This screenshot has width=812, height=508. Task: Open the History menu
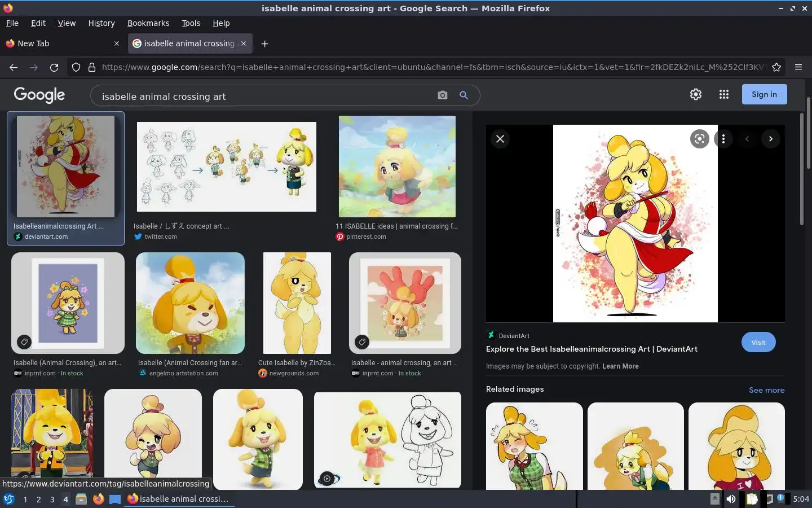[x=101, y=23]
